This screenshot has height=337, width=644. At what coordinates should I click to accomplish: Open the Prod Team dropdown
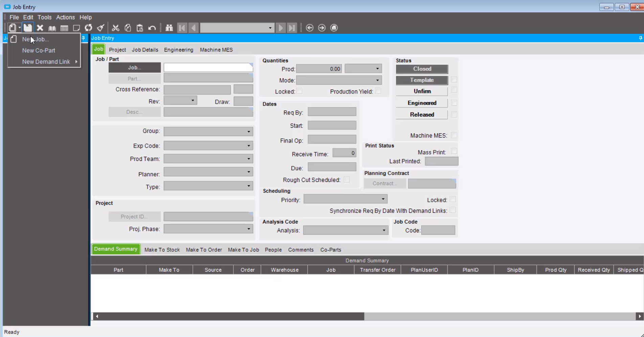249,159
